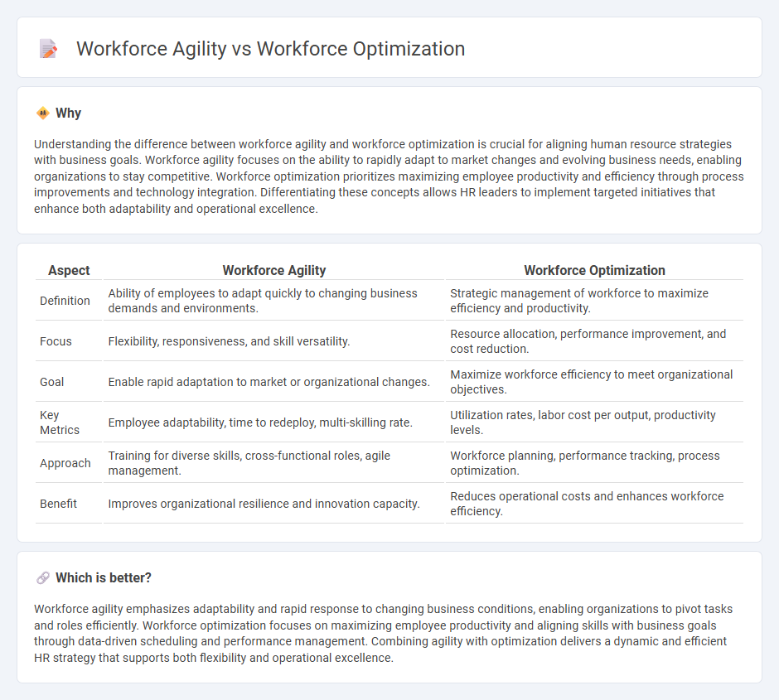Click the page title Workforce Agility vs Workforce Optimization
Screen dimensions: 779x700
[270, 49]
